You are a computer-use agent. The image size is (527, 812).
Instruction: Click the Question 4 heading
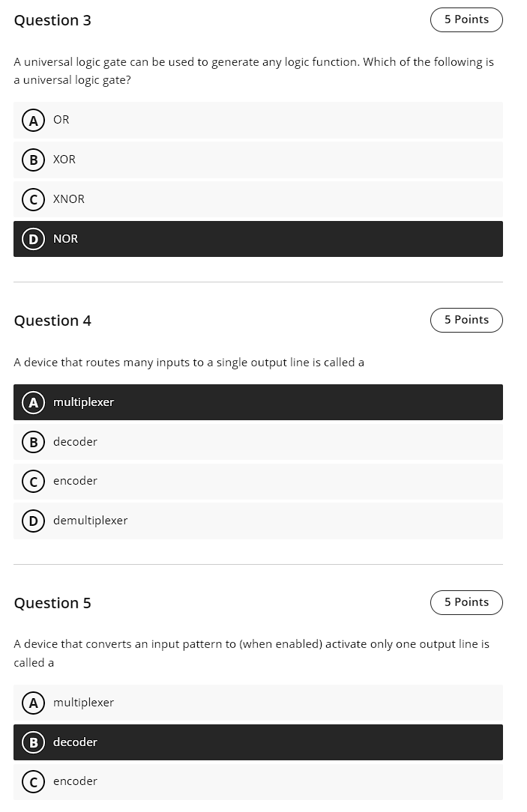pyautogui.click(x=52, y=321)
